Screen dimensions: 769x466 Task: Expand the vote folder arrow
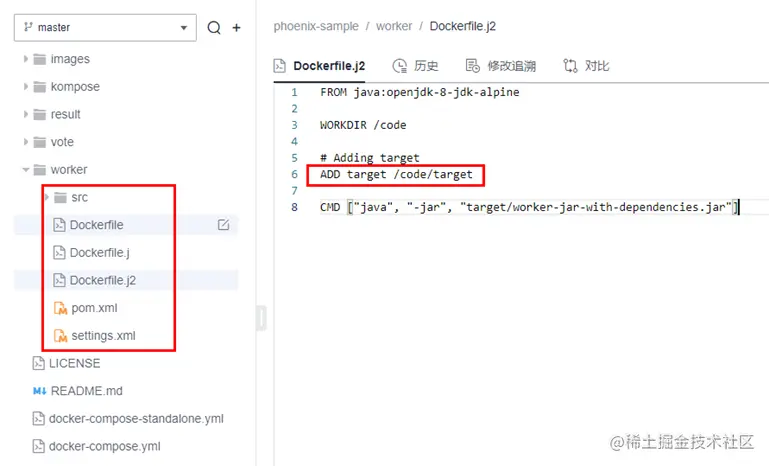26,142
